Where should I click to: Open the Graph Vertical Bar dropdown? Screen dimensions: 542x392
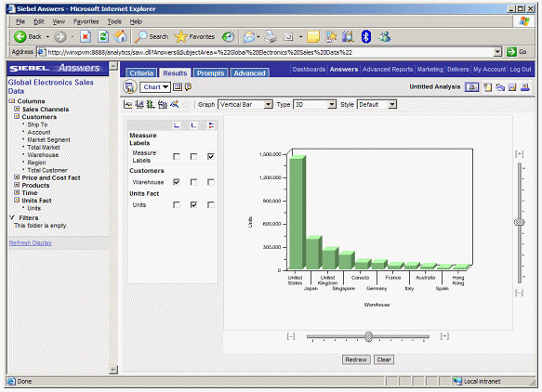pos(245,104)
